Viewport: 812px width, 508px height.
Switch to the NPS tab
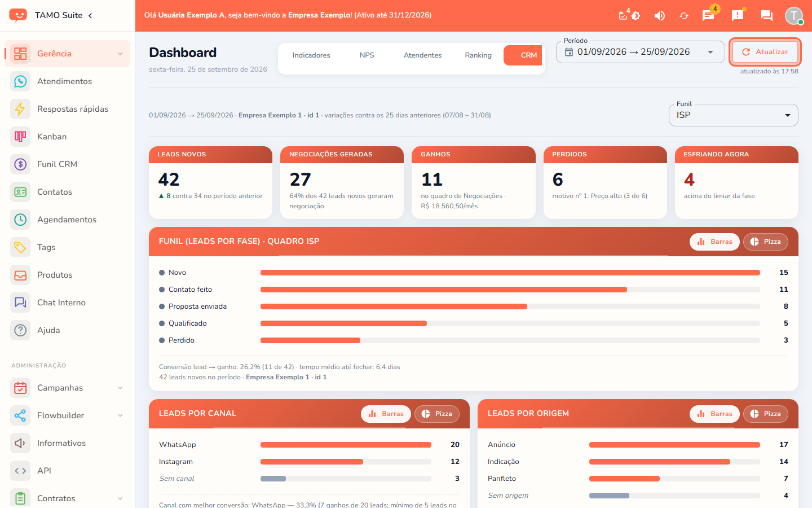coord(367,55)
